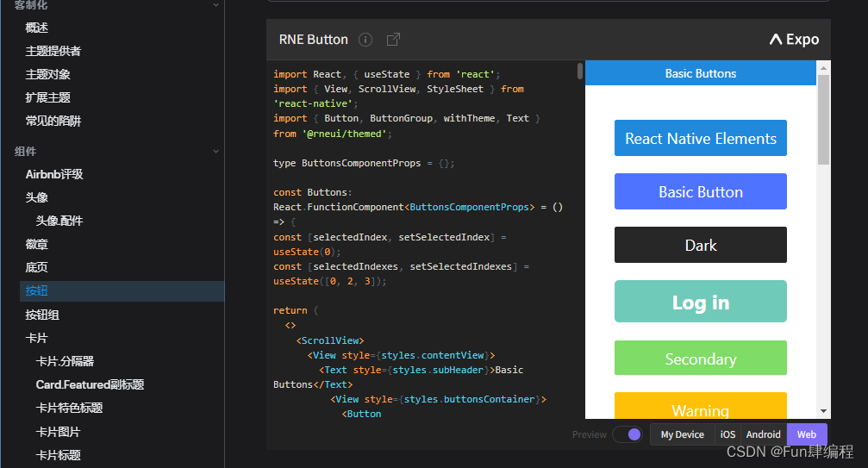The height and width of the screenshot is (468, 868).
Task: Open the 头像.配件 sub-item
Action: click(x=59, y=221)
